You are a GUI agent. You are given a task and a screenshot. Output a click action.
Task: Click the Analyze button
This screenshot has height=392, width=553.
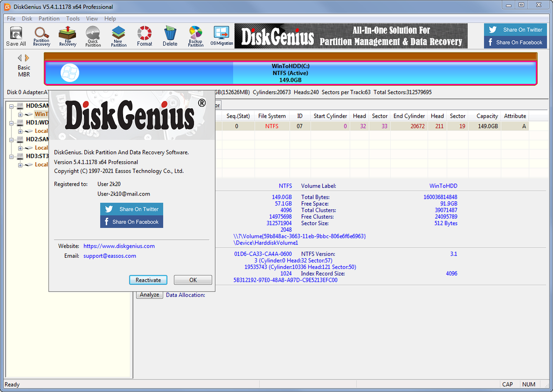coord(150,294)
